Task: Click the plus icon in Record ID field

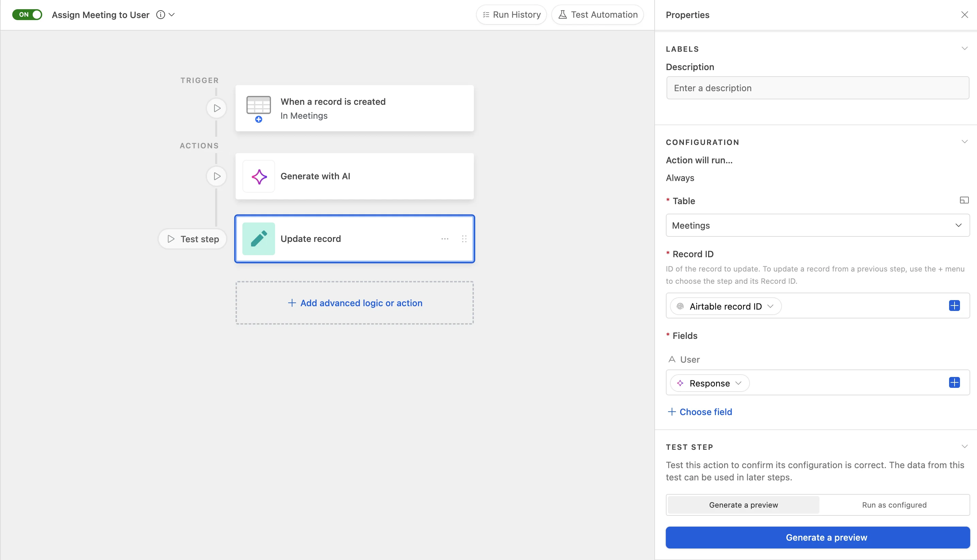Action: 954,306
